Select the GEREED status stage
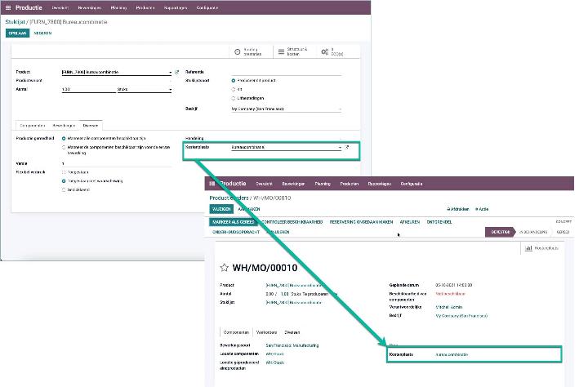 click(x=563, y=232)
